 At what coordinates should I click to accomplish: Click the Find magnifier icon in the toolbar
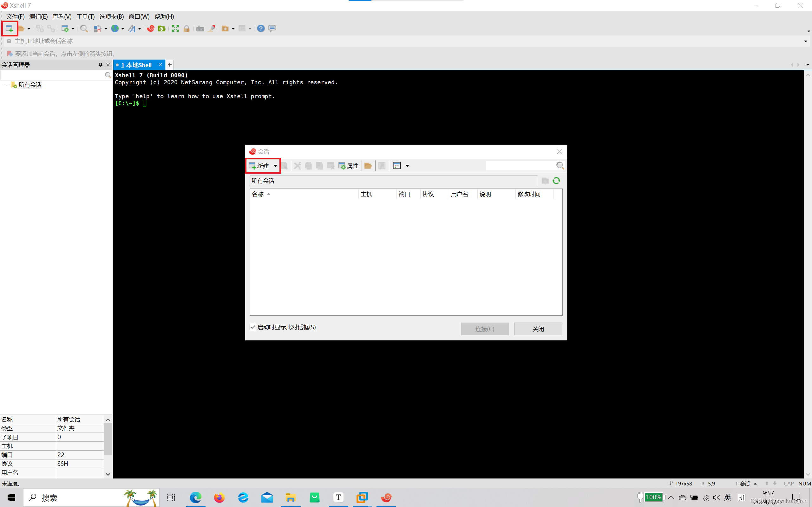[84, 29]
